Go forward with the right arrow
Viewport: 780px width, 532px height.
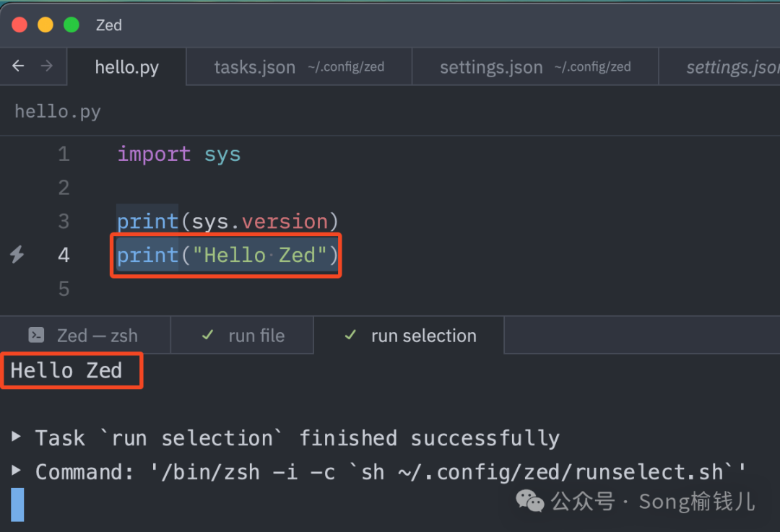click(x=47, y=66)
